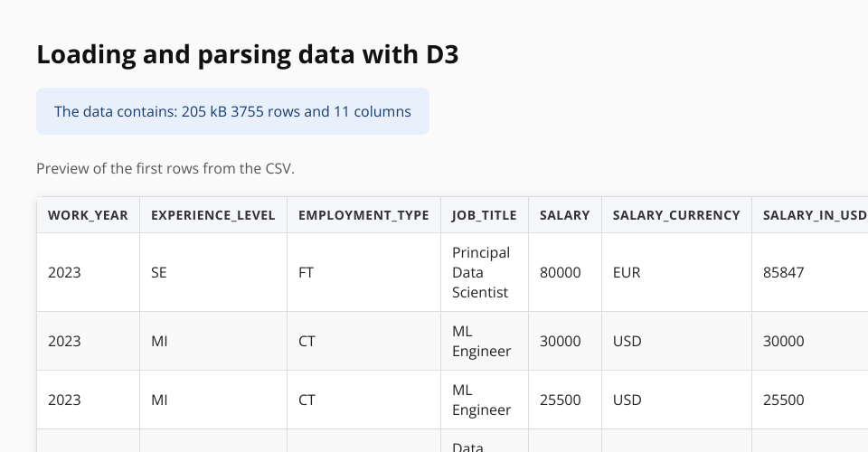Select the SALARY_CURRENCY column header
868x452 pixels.
coord(676,215)
